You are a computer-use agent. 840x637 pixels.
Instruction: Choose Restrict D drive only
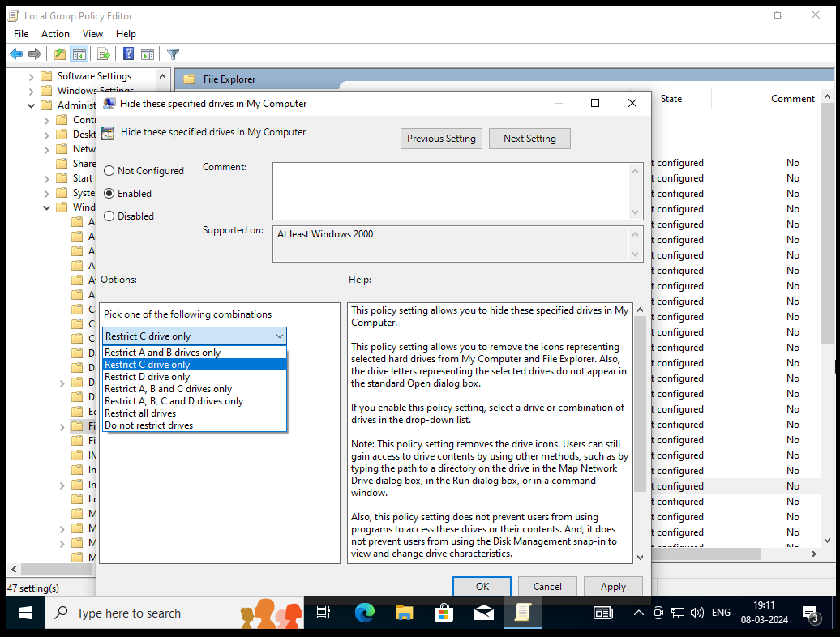[195, 377]
